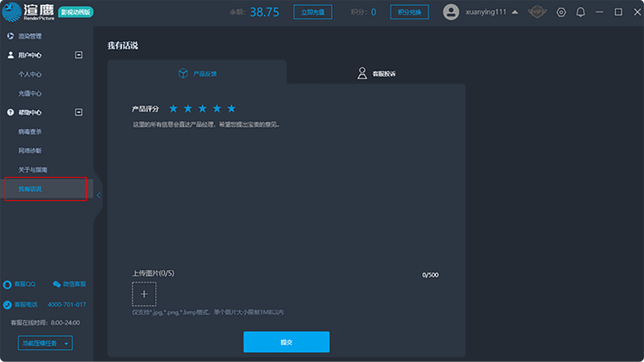Viewport: 644px width, 362px height.
Task: Click the settings hexagon icon in title bar
Action: [x=561, y=12]
